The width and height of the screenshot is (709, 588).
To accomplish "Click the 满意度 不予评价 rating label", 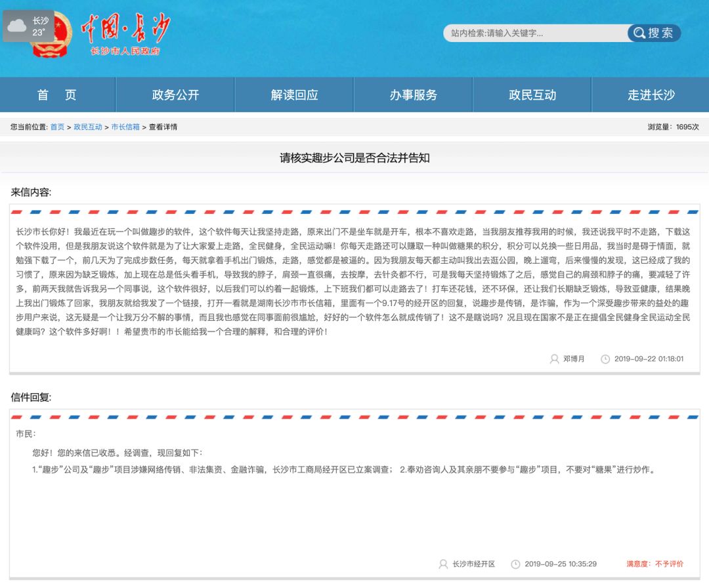I will pos(655,564).
